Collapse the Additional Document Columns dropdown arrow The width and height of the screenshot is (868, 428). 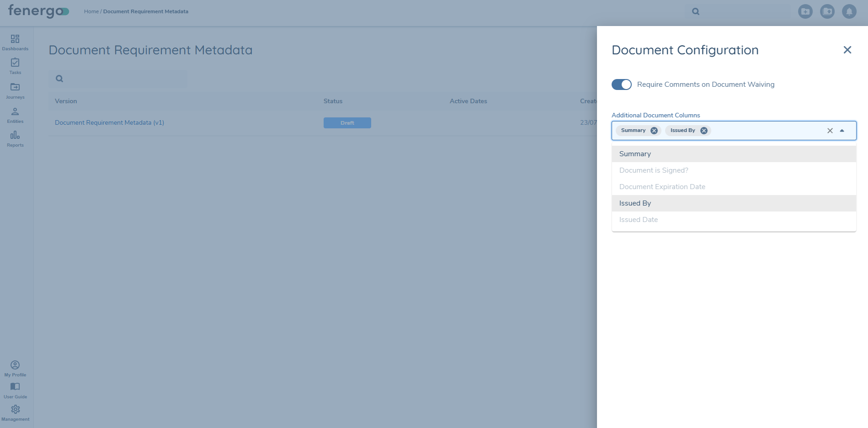[842, 130]
